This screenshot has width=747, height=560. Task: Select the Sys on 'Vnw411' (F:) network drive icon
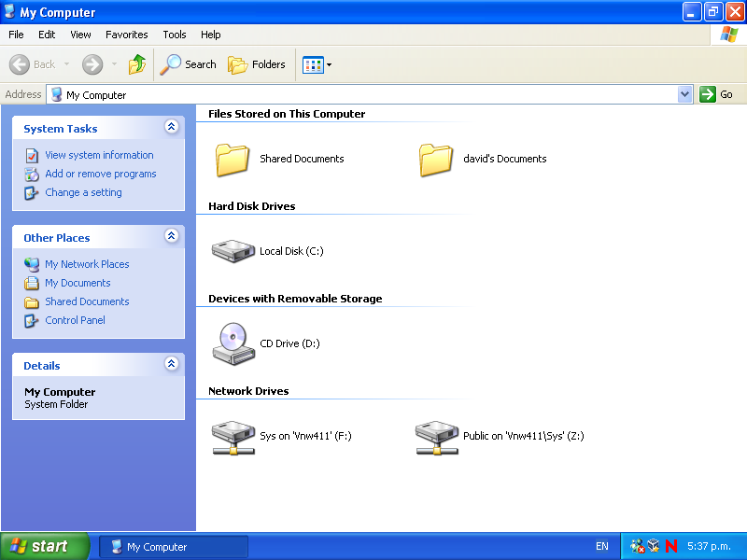click(233, 437)
